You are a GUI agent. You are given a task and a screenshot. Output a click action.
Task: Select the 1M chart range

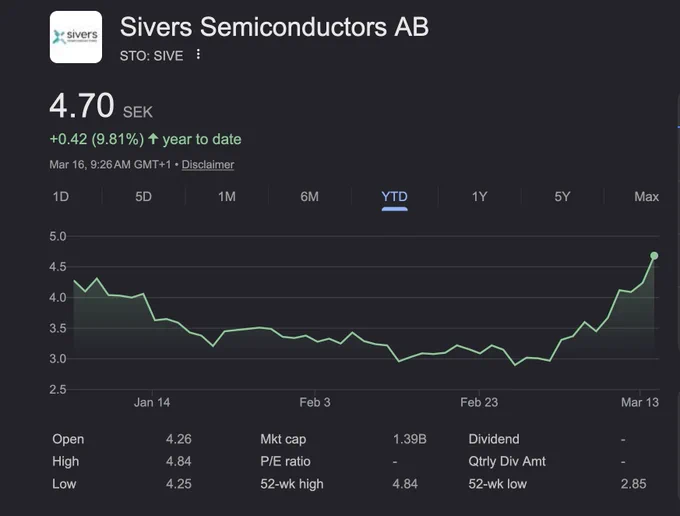click(x=227, y=197)
